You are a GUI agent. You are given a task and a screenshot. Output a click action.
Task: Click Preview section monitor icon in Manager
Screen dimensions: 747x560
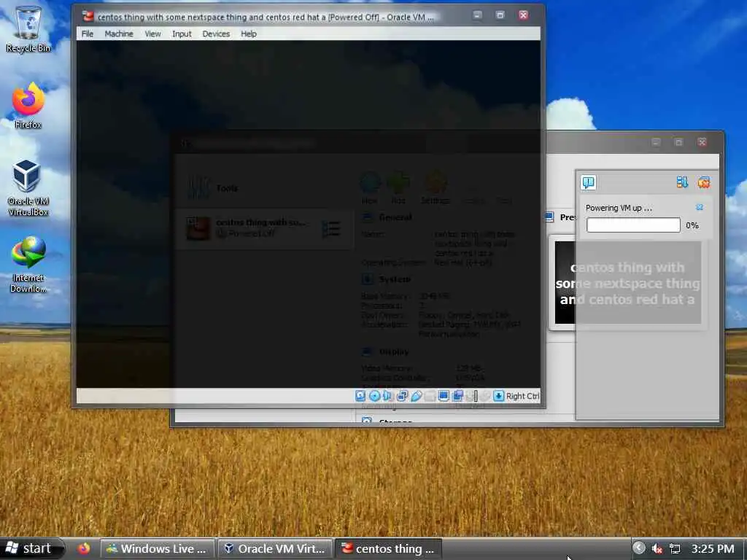tap(549, 217)
